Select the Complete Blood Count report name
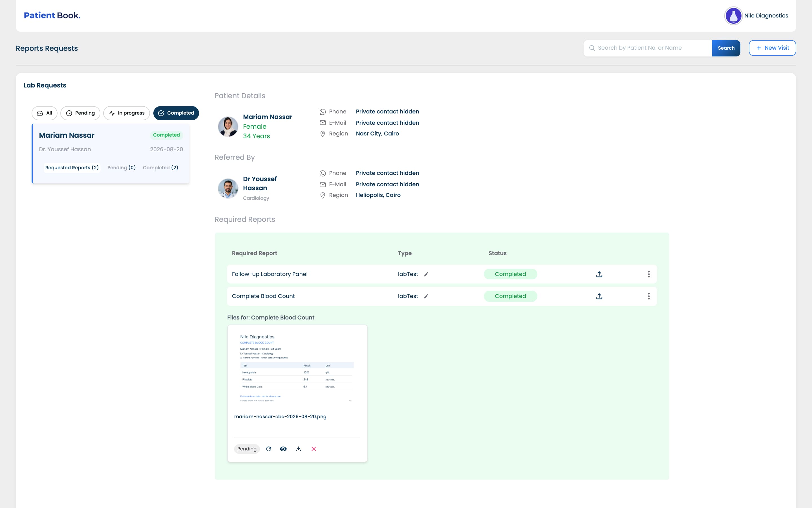The height and width of the screenshot is (508, 812). (x=263, y=296)
